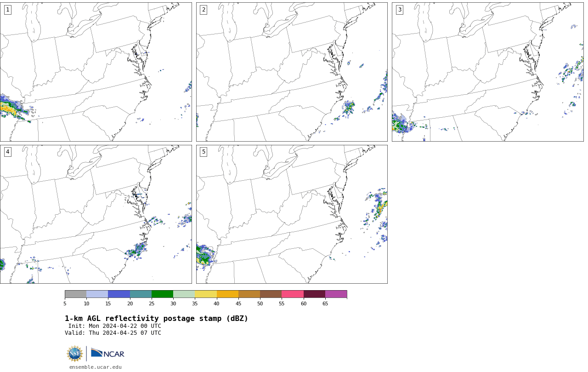Click the colorbar tick label 5
The height and width of the screenshot is (372, 588).
65,303
